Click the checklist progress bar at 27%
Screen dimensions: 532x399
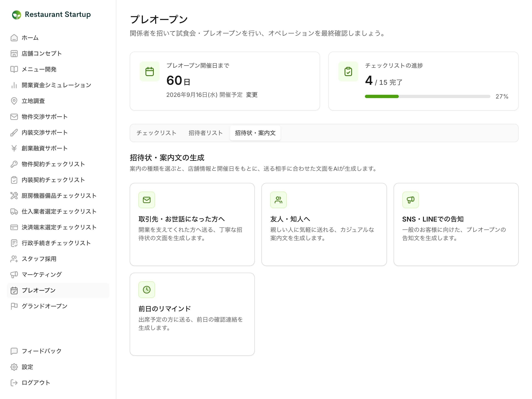[428, 96]
